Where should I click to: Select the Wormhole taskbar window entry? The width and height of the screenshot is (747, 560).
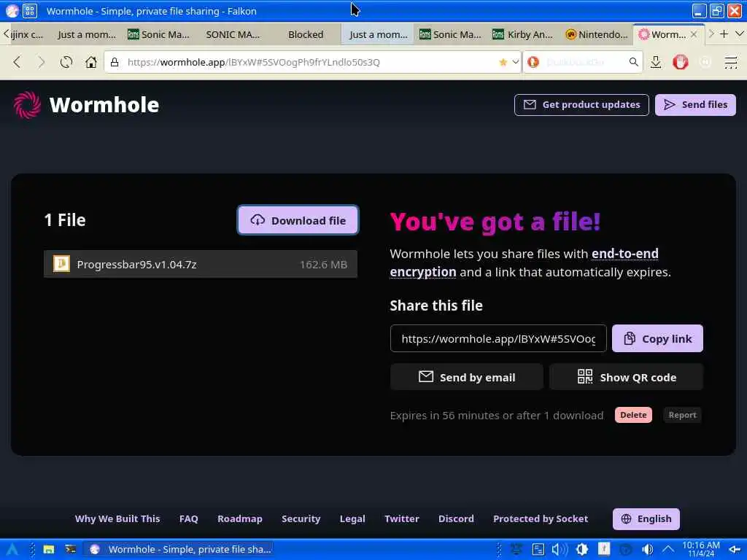pos(179,549)
